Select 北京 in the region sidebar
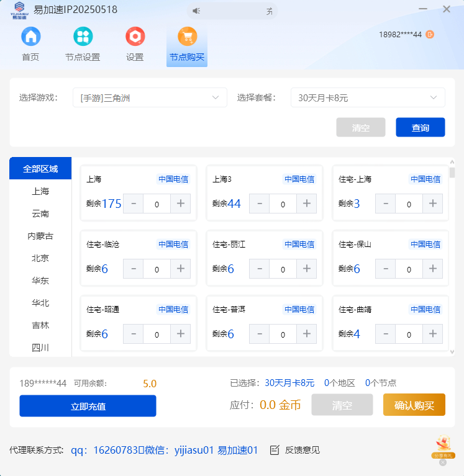Screen dimensions: 464x476 tap(40, 258)
